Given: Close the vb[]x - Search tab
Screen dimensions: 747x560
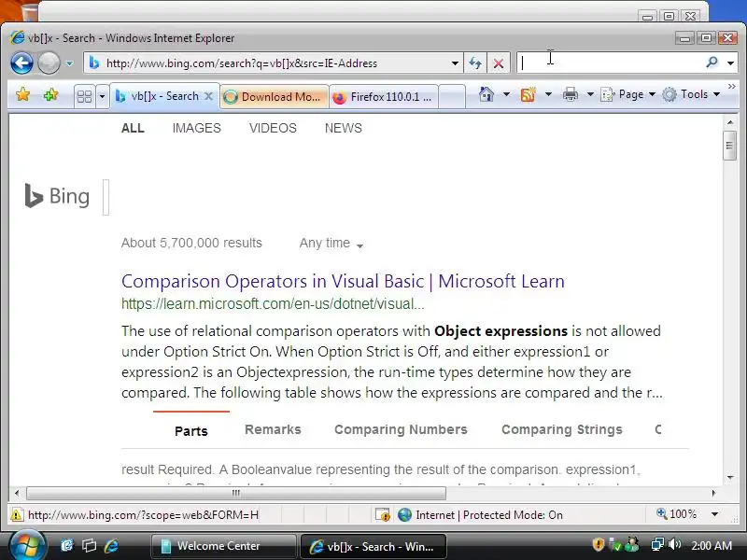Looking at the screenshot, I should click(x=208, y=96).
